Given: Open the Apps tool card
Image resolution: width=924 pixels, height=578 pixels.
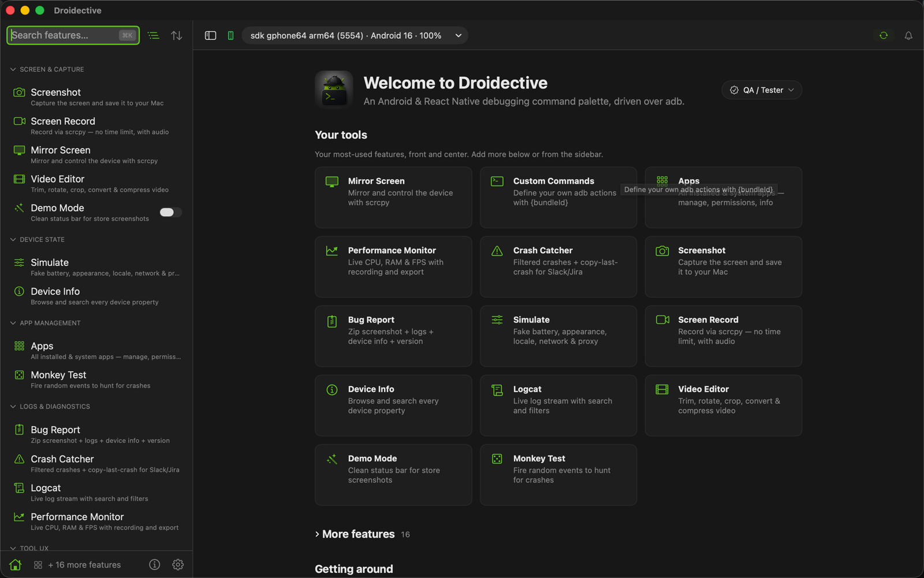Looking at the screenshot, I should tap(724, 198).
